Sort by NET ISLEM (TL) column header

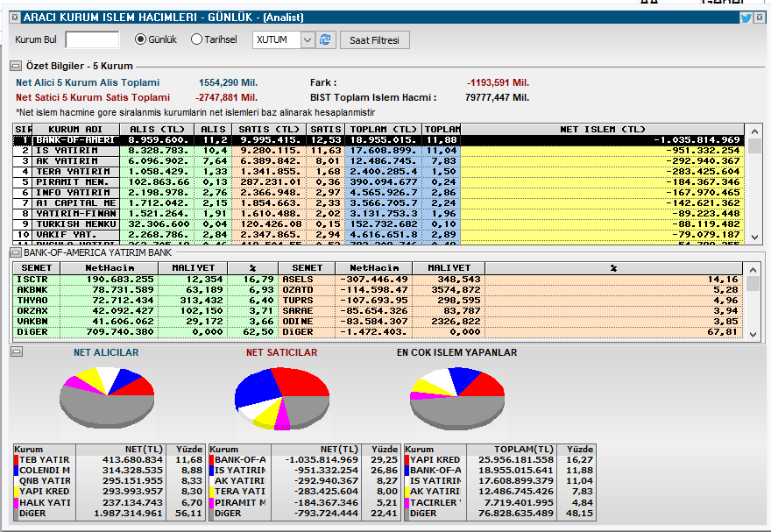click(603, 130)
